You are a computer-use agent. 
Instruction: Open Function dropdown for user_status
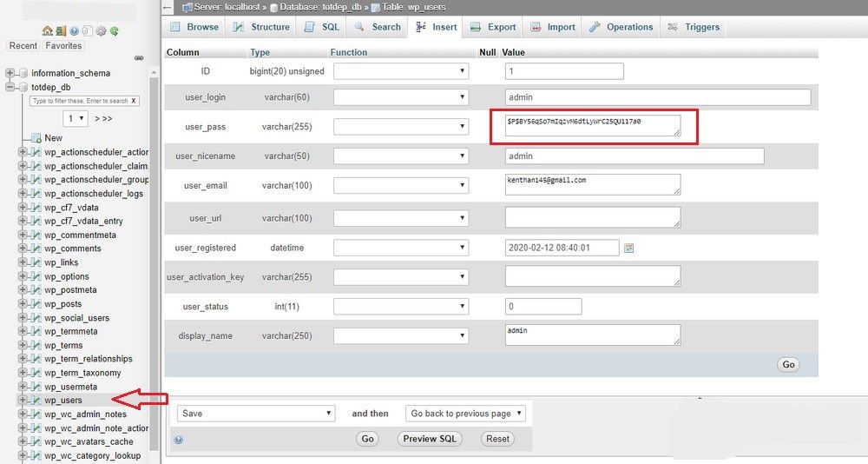tap(401, 306)
